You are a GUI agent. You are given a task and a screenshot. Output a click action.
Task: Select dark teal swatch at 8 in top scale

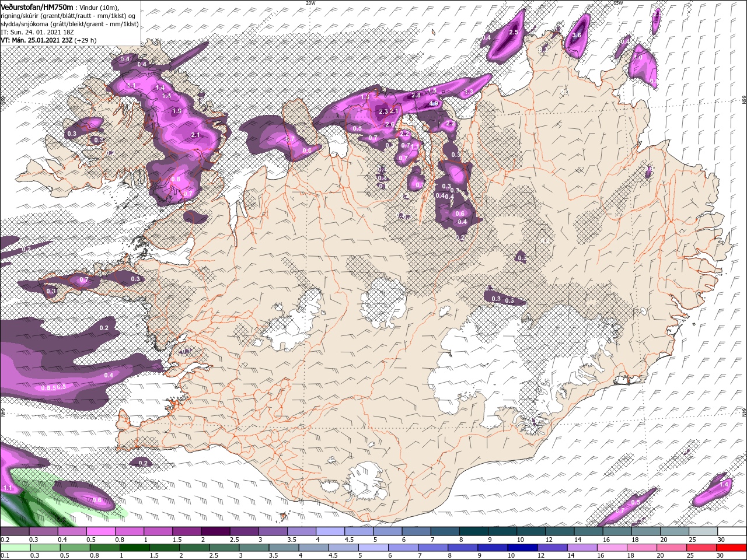(473, 531)
